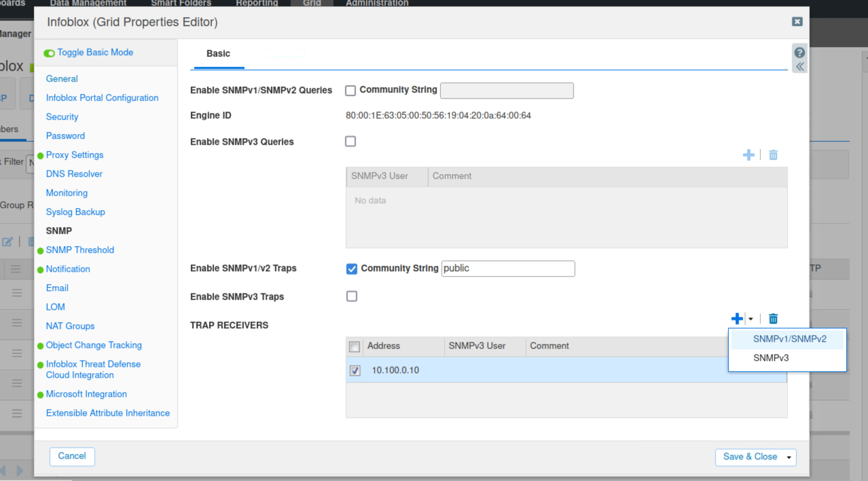Image resolution: width=868 pixels, height=481 pixels.
Task: Click the help question mark icon
Action: tap(799, 53)
